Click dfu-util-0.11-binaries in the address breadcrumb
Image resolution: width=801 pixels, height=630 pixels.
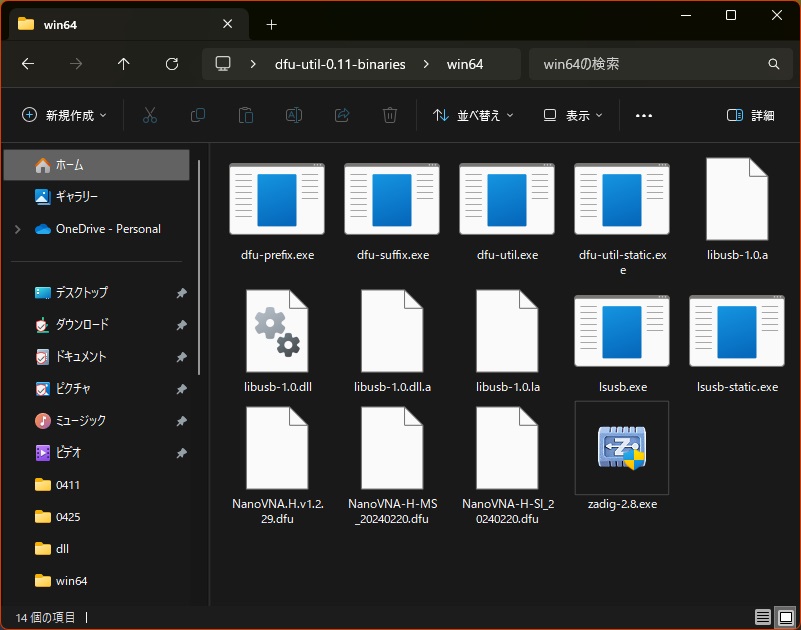[x=340, y=64]
